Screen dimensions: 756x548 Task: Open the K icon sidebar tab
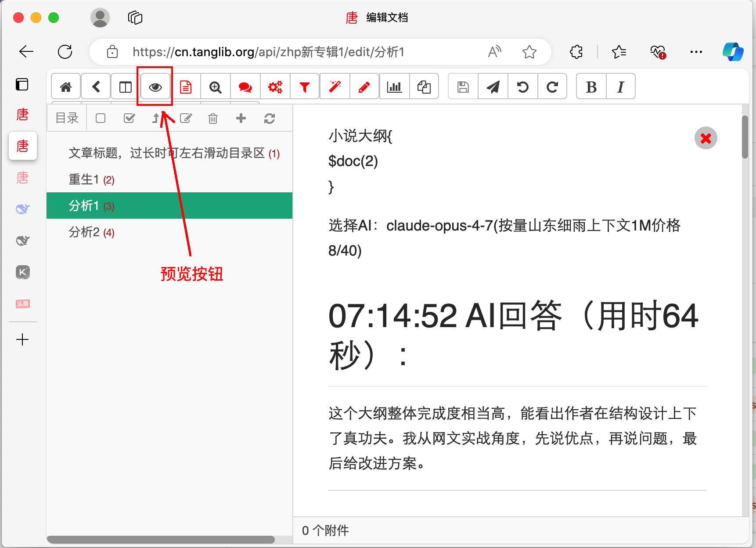point(23,272)
